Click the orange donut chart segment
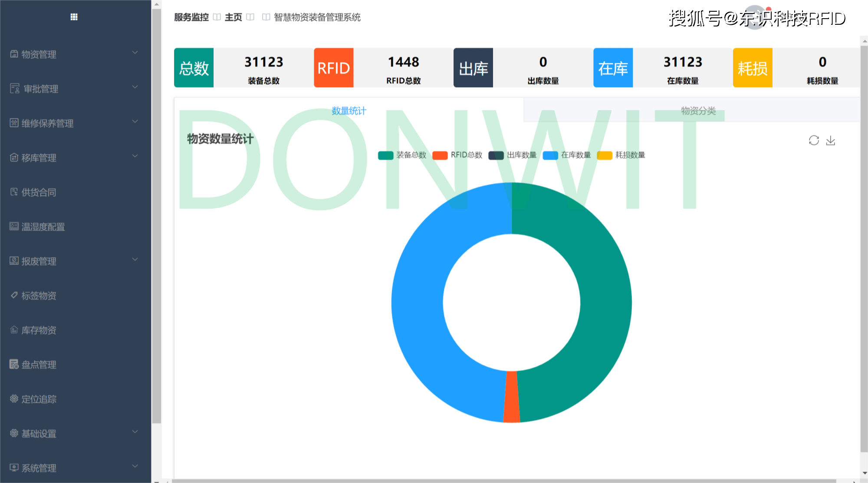The height and width of the screenshot is (483, 868). coord(512,397)
